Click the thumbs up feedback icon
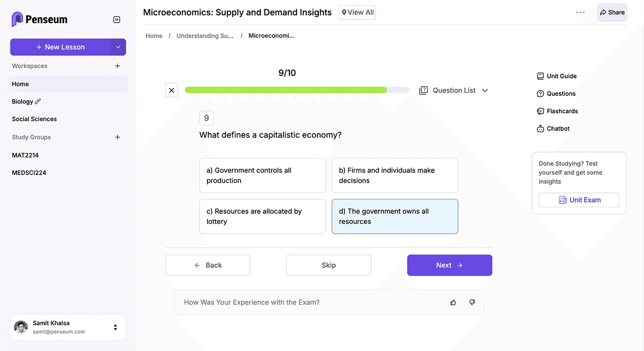The image size is (644, 351). (453, 303)
